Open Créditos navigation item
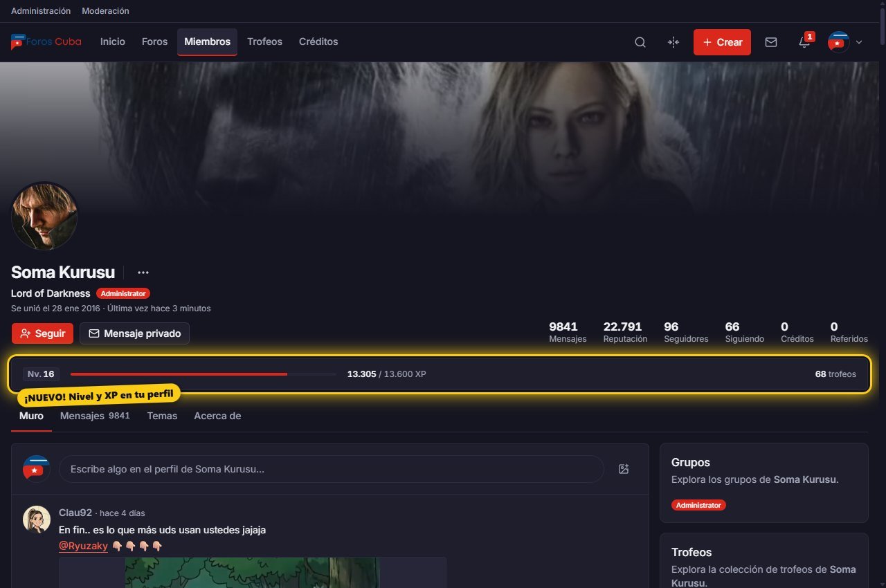The image size is (886, 588). tap(318, 42)
